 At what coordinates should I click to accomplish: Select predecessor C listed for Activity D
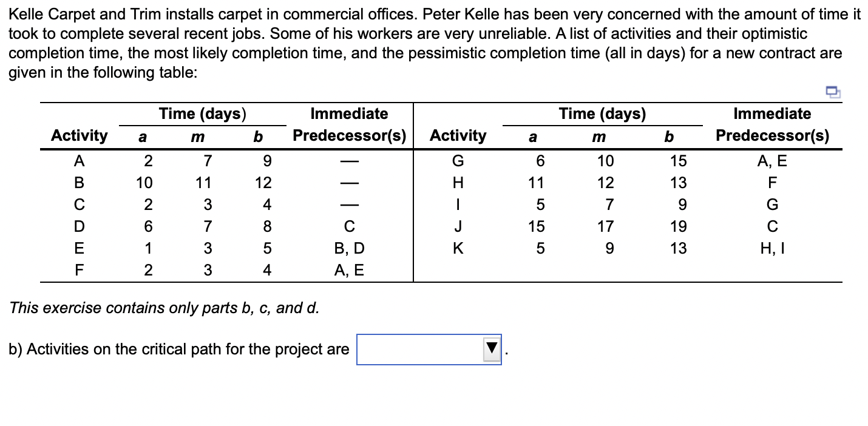349,226
